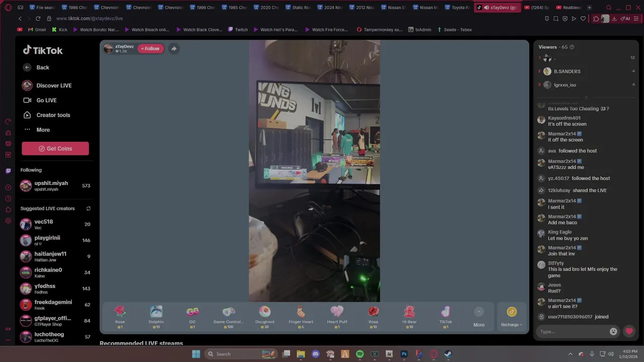Send the Game Controller gift
The width and height of the screenshot is (644, 362).
tap(228, 317)
